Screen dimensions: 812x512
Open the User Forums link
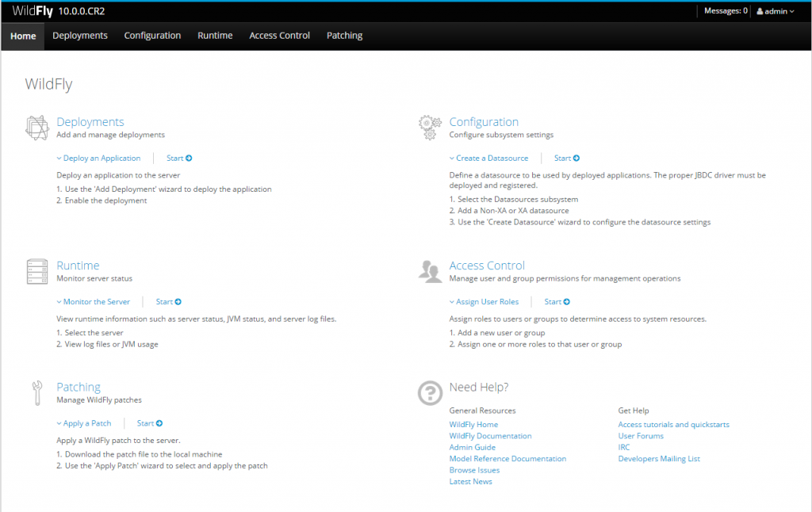[x=641, y=436]
